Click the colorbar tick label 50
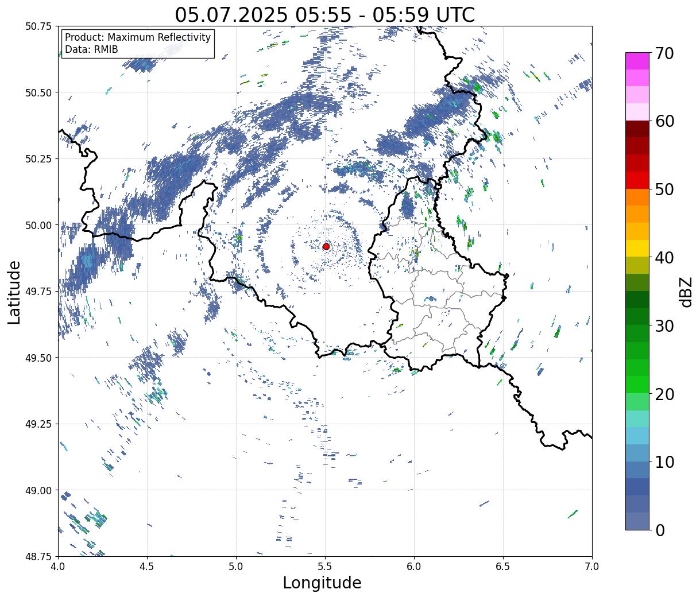The image size is (700, 597). (666, 189)
